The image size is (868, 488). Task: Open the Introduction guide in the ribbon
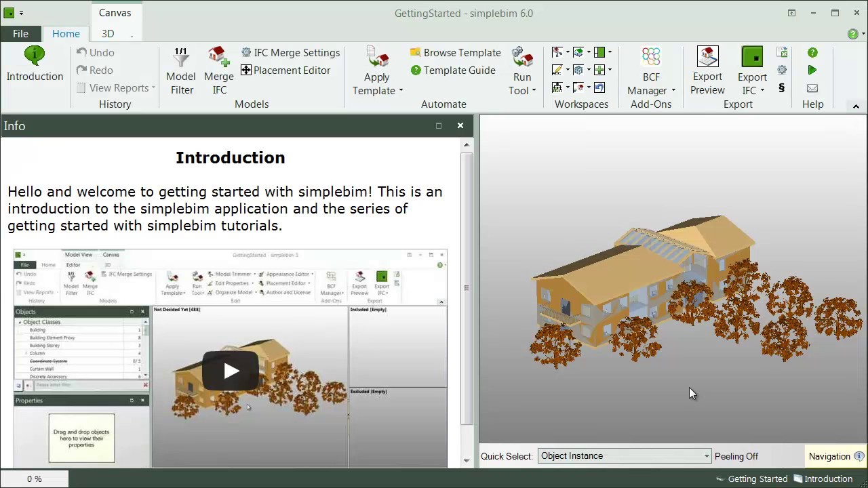(35, 64)
